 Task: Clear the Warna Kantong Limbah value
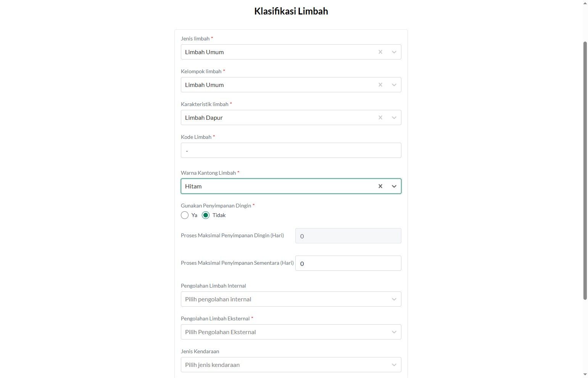(380, 186)
